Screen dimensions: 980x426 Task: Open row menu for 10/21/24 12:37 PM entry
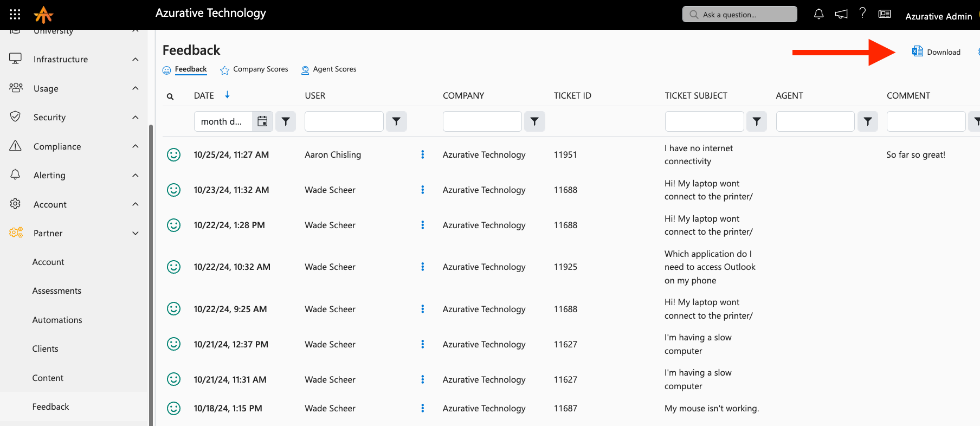tap(423, 344)
